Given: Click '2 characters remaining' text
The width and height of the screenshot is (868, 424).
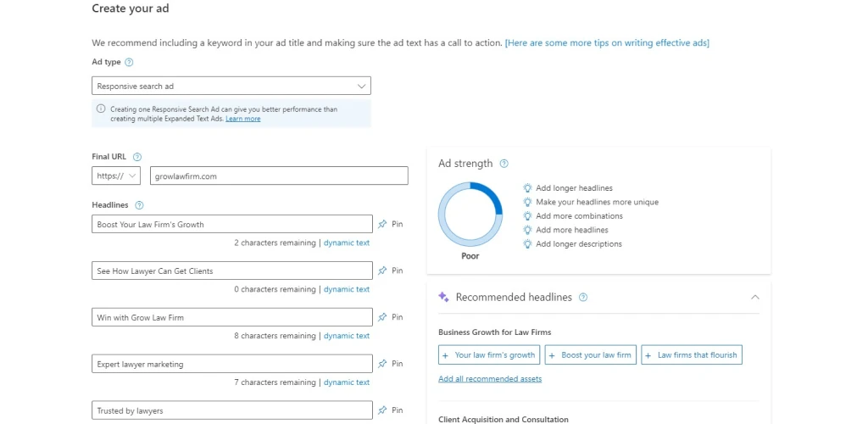Looking at the screenshot, I should pyautogui.click(x=275, y=243).
